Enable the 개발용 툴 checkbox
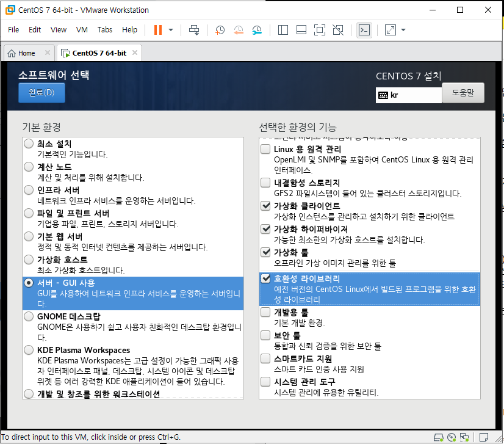504x444 pixels. point(265,312)
